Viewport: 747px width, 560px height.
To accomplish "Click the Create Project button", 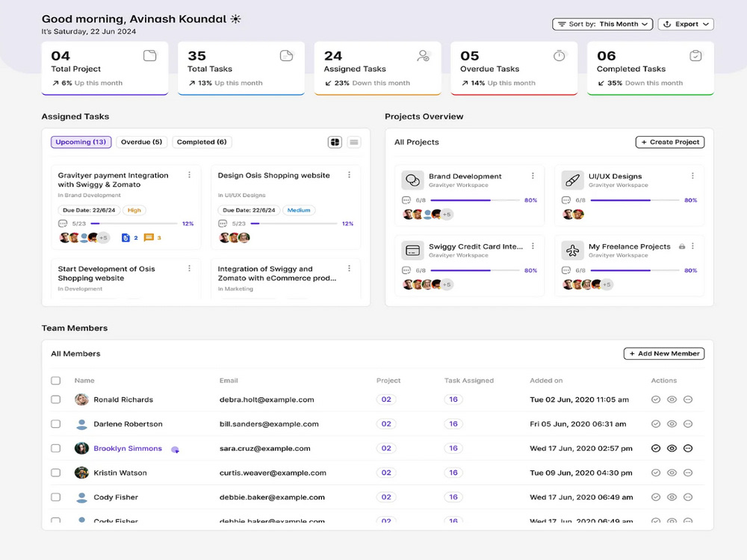I will pyautogui.click(x=670, y=142).
